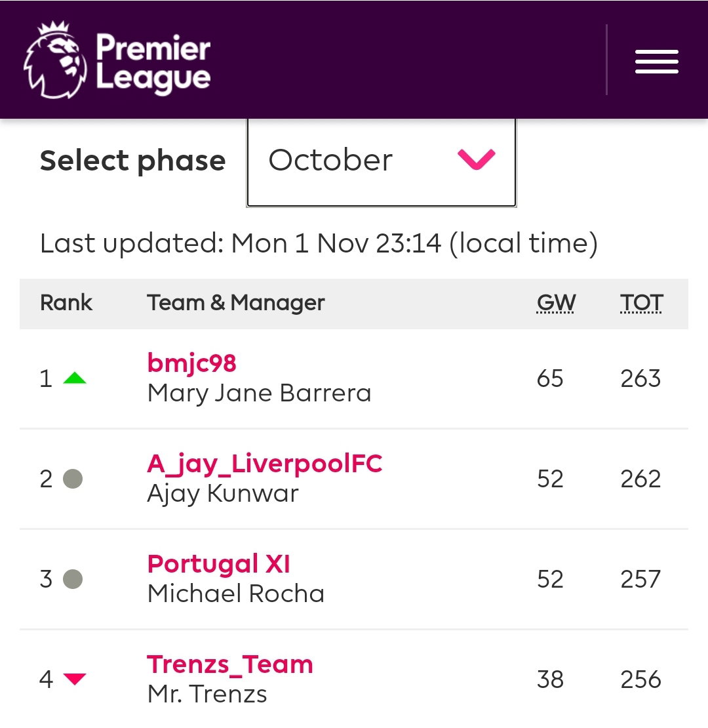This screenshot has height=728, width=708.
Task: Click grey dot indicator beside rank 2
Action: coord(73,479)
